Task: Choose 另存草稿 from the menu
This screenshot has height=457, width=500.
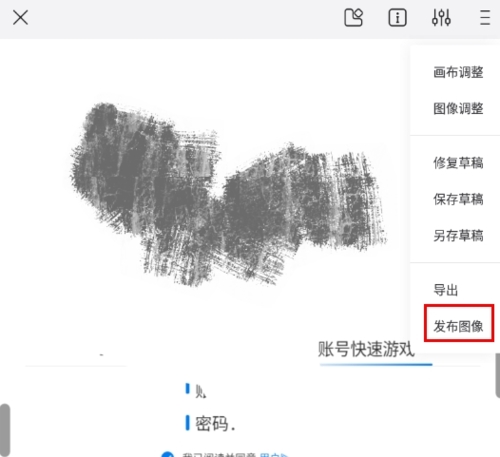Action: [x=458, y=236]
